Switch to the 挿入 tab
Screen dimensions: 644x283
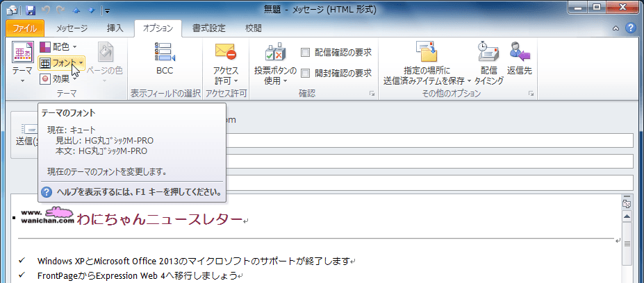pyautogui.click(x=115, y=28)
